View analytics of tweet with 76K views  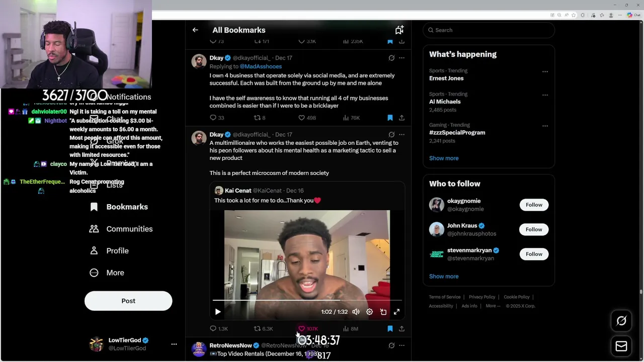(x=351, y=118)
